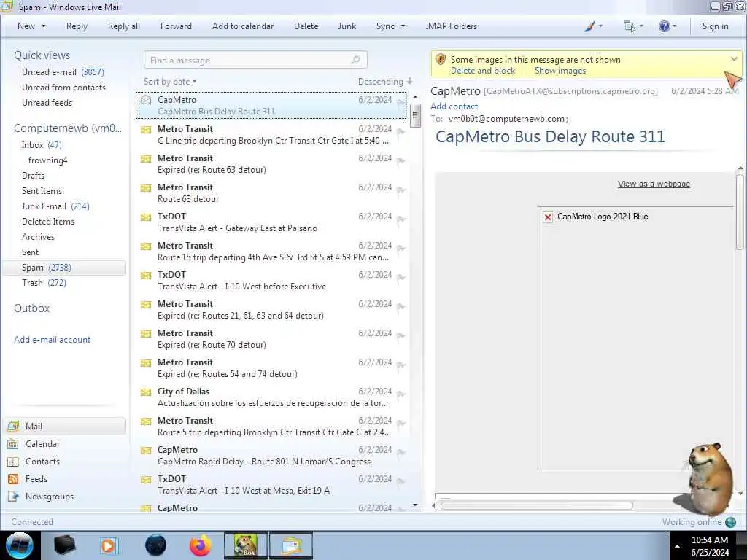
Task: Open the Trash (272) folder
Action: click(x=44, y=283)
